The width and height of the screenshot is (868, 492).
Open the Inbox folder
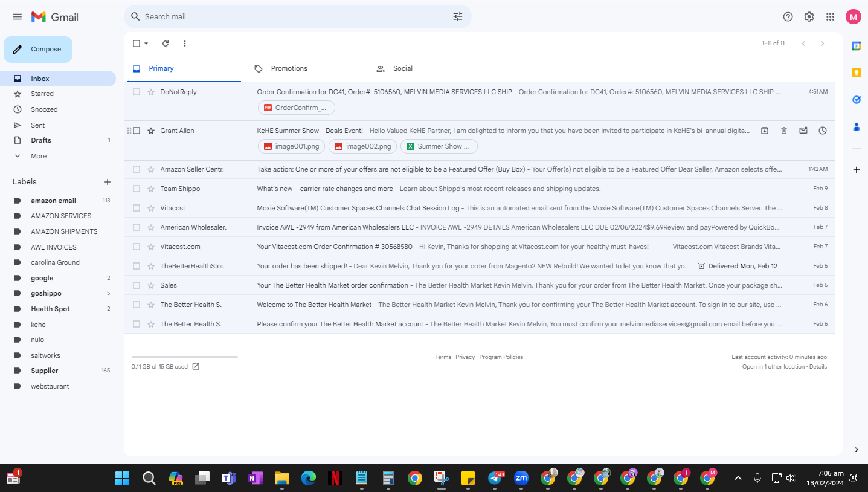tap(58, 79)
